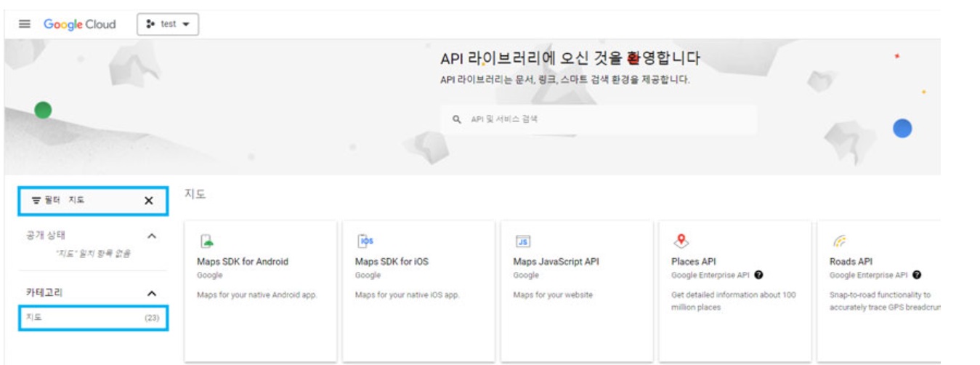Image resolution: width=980 pixels, height=365 pixels.
Task: Click the Maps SDK for Android icon
Action: (206, 241)
